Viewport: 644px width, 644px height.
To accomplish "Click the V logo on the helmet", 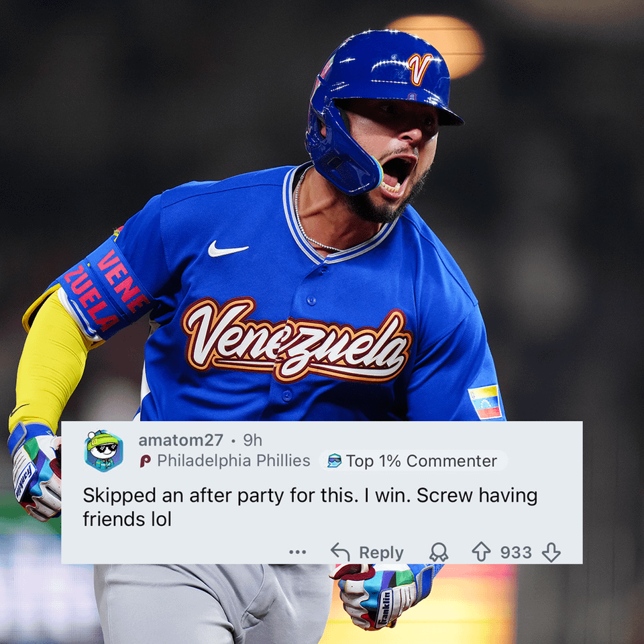I will tap(419, 68).
